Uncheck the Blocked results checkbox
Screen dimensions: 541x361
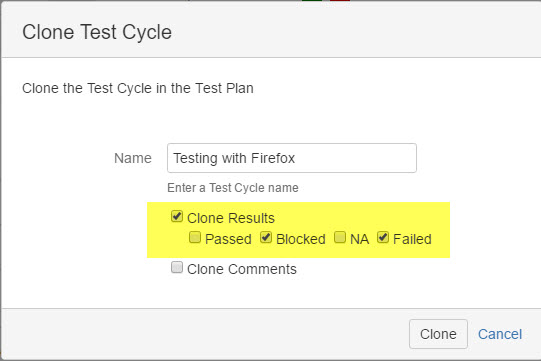coord(266,237)
